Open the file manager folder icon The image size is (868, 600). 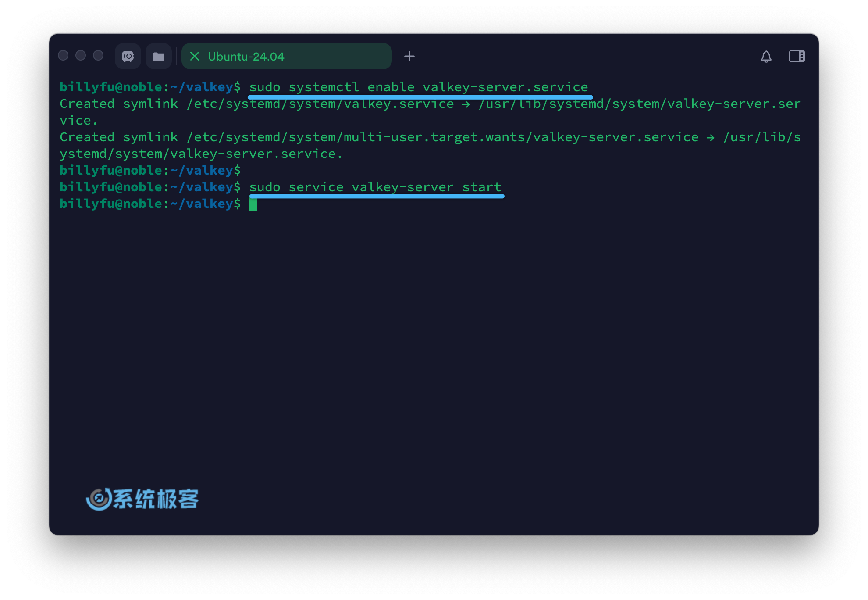(x=158, y=56)
